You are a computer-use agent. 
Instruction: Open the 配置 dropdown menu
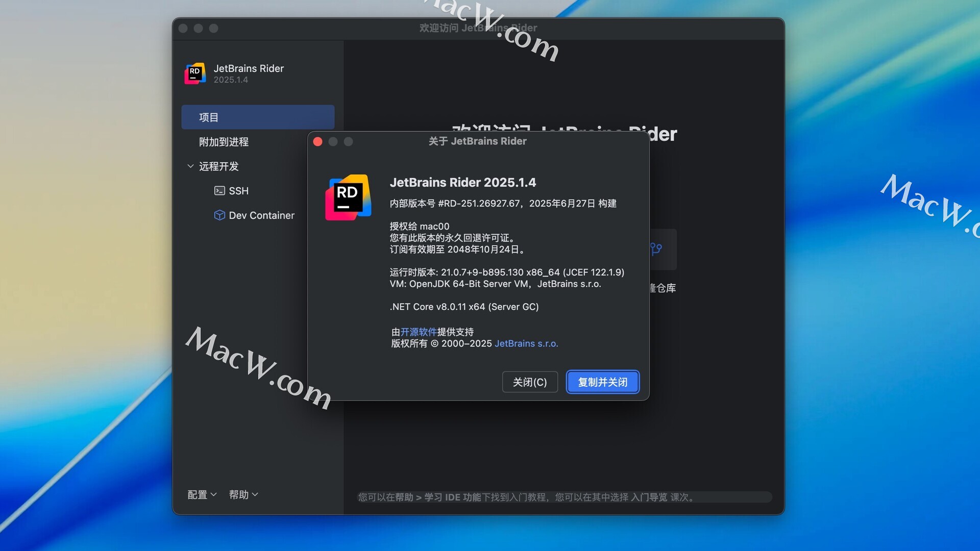[x=202, y=495]
